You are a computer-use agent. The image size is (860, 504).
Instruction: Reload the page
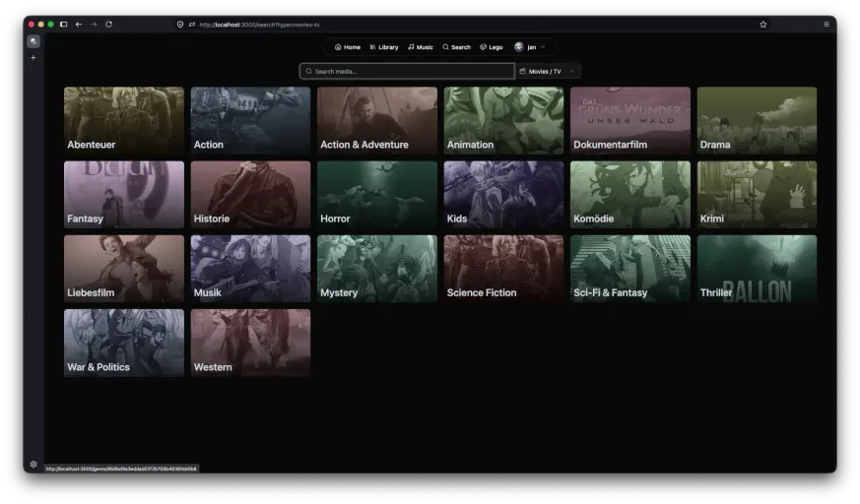108,24
